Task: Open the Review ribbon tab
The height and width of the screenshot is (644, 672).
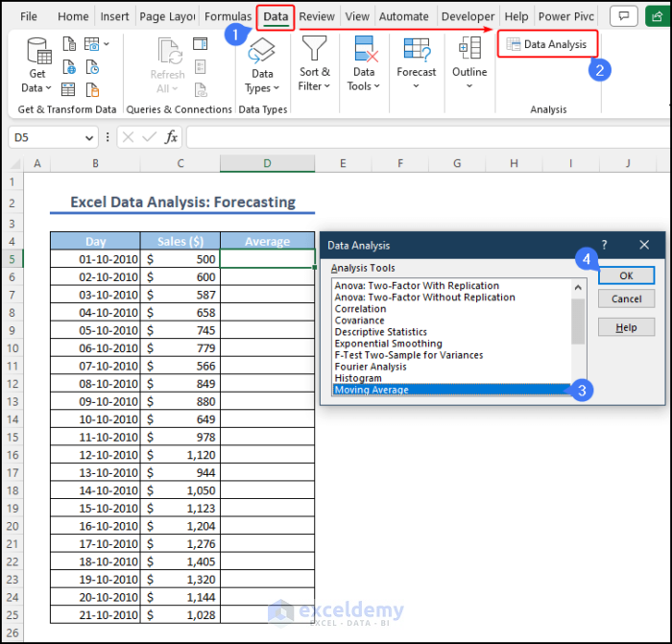Action: point(317,16)
